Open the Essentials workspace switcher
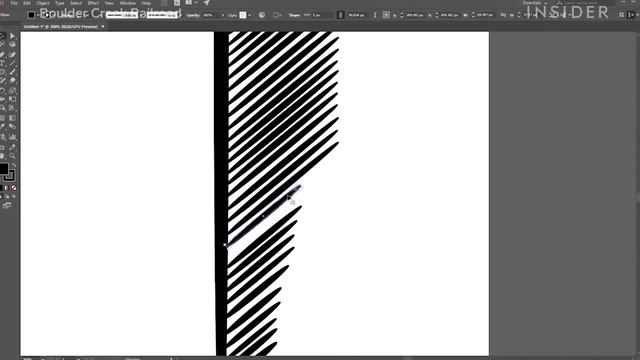The height and width of the screenshot is (360, 640). point(535,3)
